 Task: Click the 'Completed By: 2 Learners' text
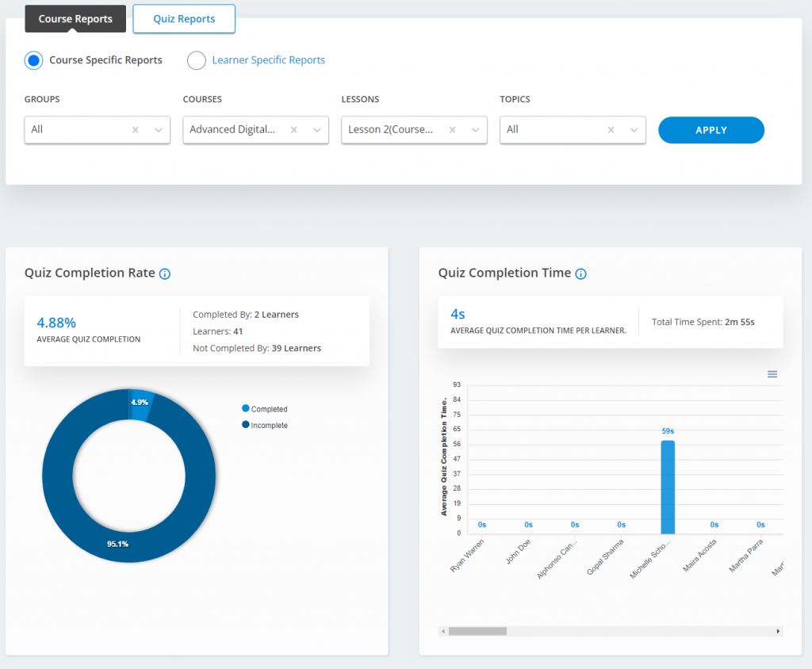point(246,315)
